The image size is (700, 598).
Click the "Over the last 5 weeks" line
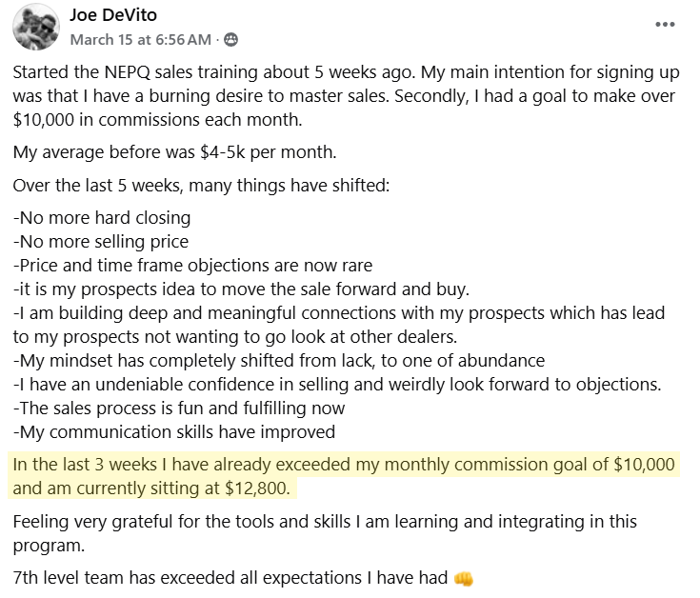pos(201,185)
